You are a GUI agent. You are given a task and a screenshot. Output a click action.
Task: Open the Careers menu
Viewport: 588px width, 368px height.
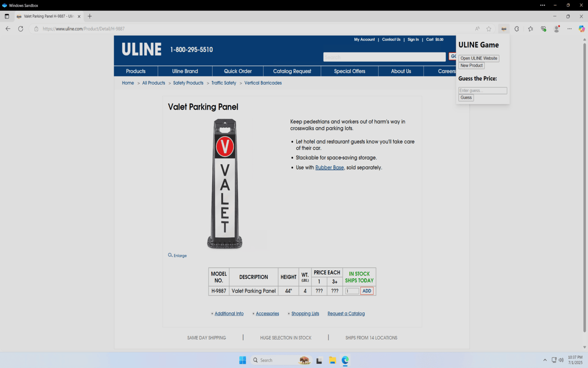447,71
